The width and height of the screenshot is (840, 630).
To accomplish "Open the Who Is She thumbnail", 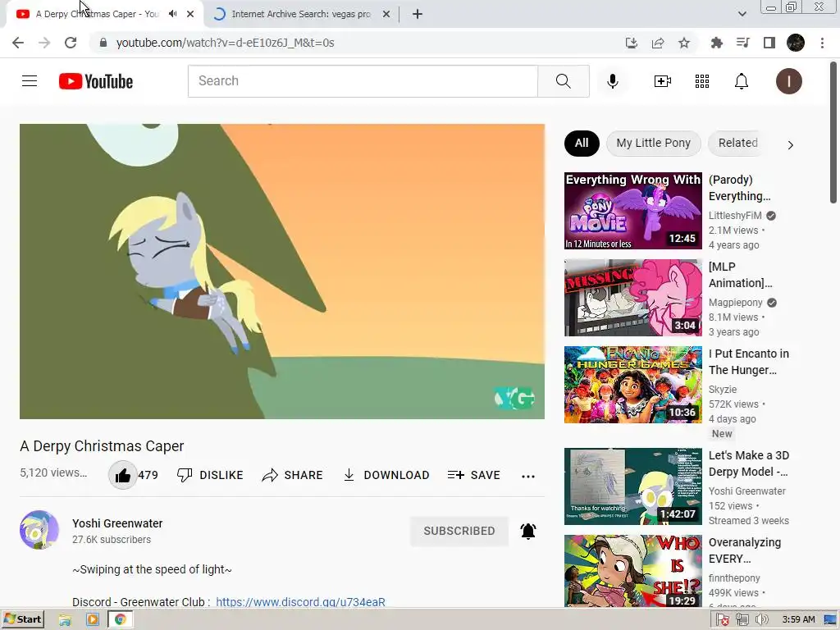I will click(632, 571).
